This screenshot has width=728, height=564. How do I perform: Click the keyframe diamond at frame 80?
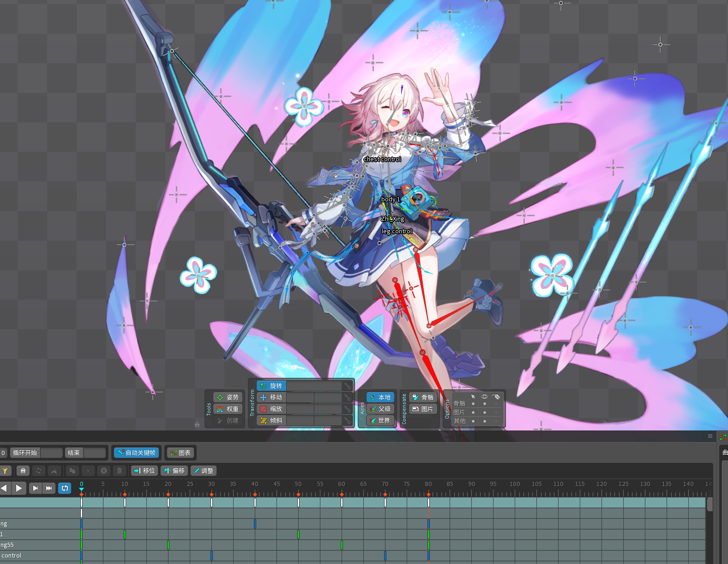tap(428, 494)
